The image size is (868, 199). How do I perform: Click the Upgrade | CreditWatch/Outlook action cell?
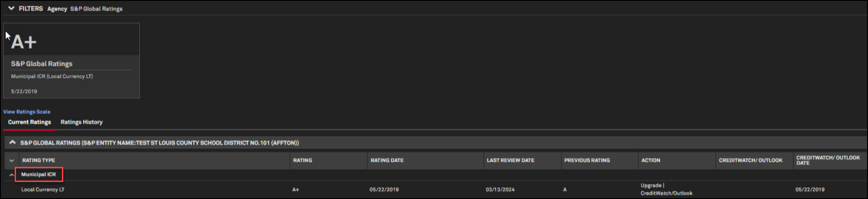666,189
